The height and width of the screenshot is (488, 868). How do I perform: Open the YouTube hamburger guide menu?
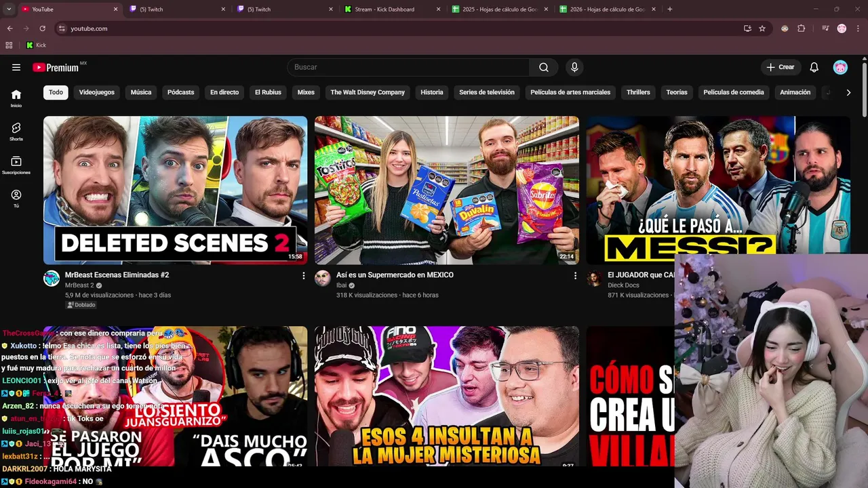click(x=16, y=67)
